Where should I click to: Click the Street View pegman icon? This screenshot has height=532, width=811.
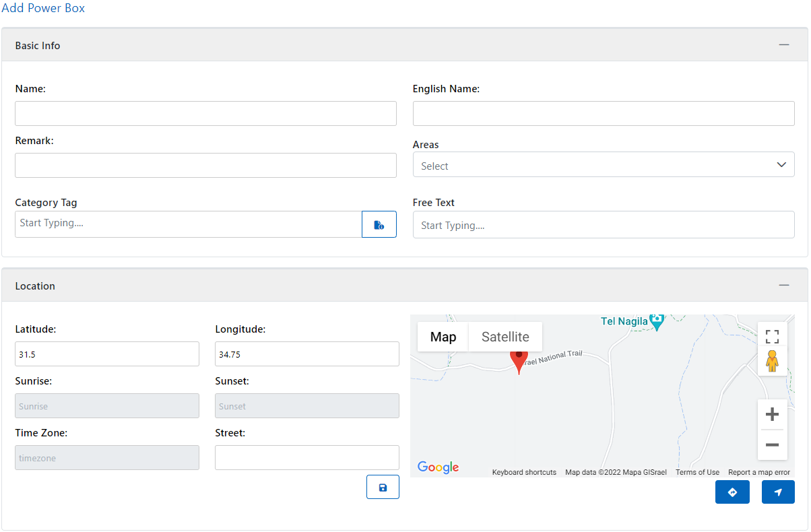[772, 362]
